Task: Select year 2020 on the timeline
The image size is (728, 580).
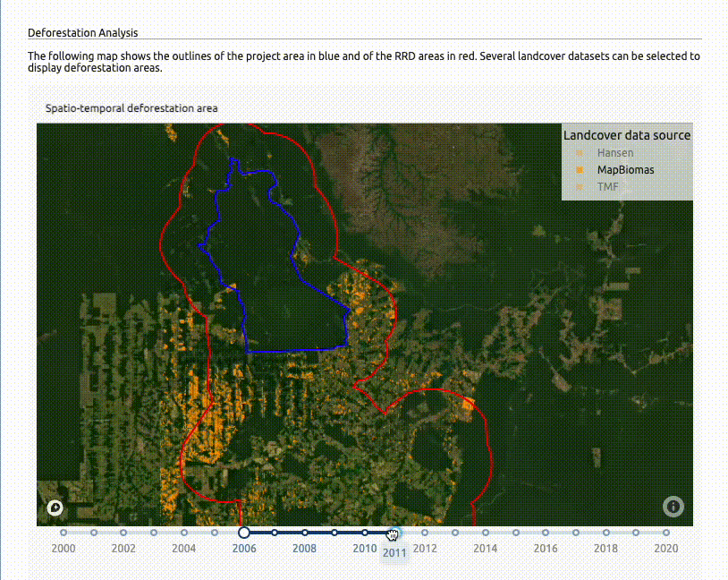Action: point(666,533)
